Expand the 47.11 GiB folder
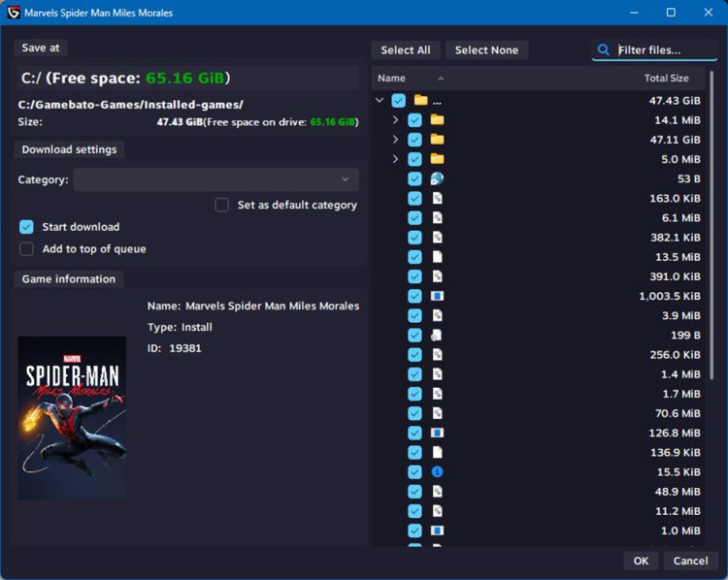728x580 pixels. point(395,140)
